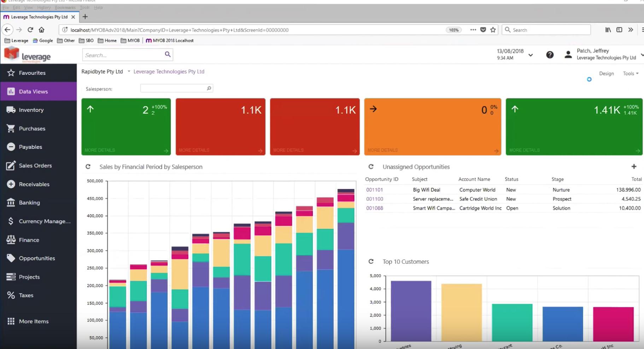The width and height of the screenshot is (644, 349).
Task: Click the user profile icon
Action: pyautogui.click(x=568, y=55)
